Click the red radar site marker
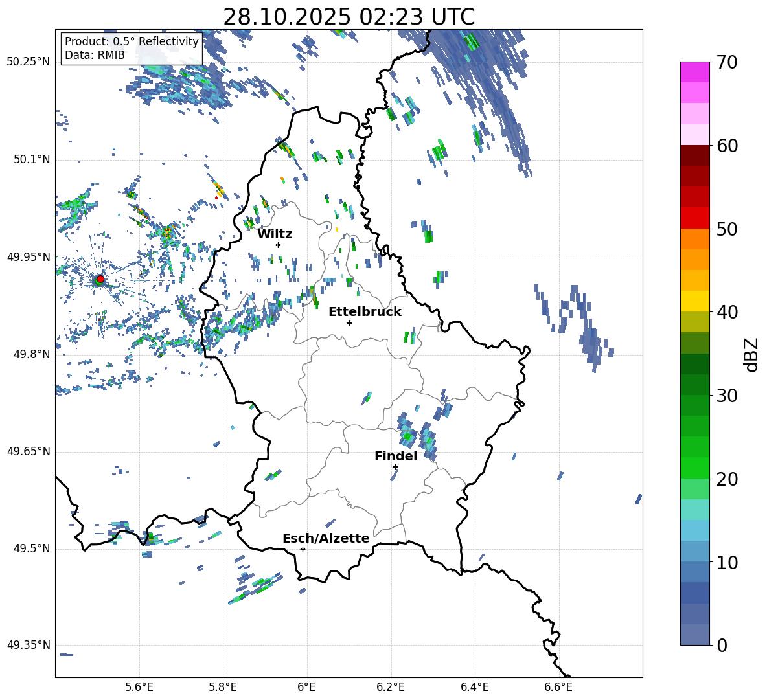 (100, 279)
